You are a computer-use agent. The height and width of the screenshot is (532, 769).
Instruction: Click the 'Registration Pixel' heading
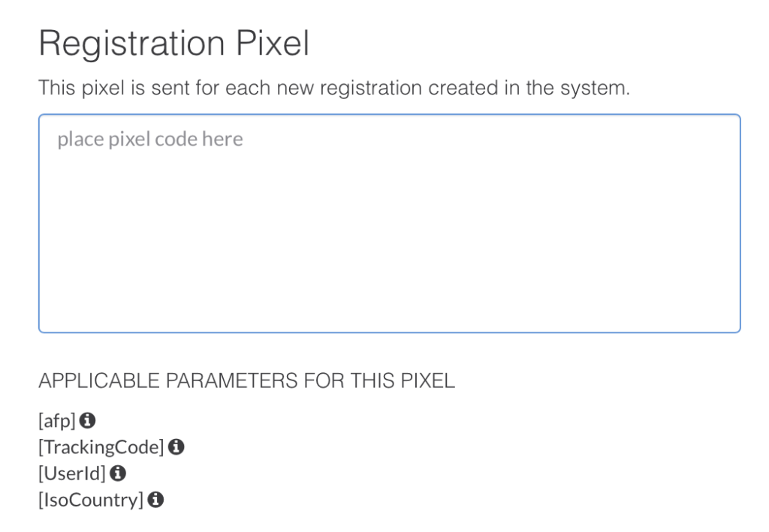(174, 43)
